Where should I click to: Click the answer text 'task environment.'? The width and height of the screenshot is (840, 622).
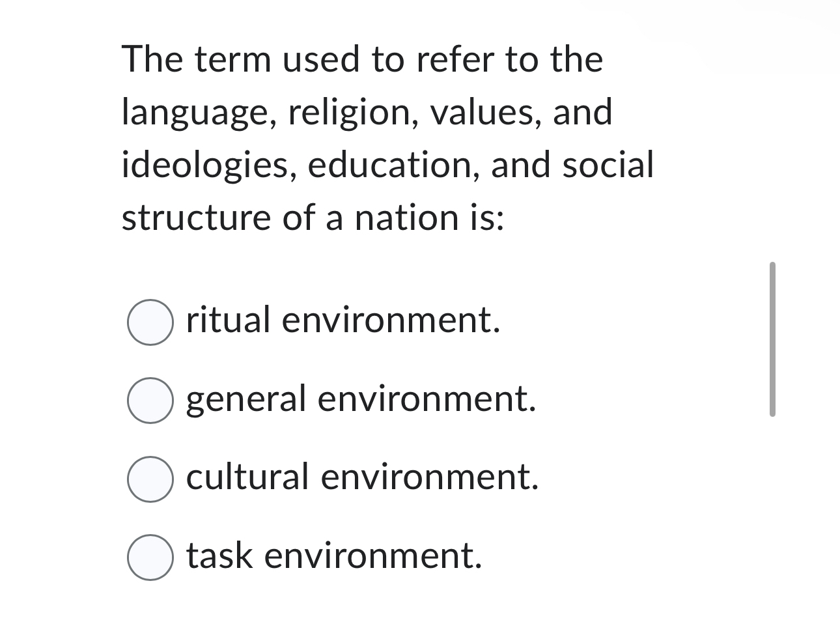tap(334, 557)
